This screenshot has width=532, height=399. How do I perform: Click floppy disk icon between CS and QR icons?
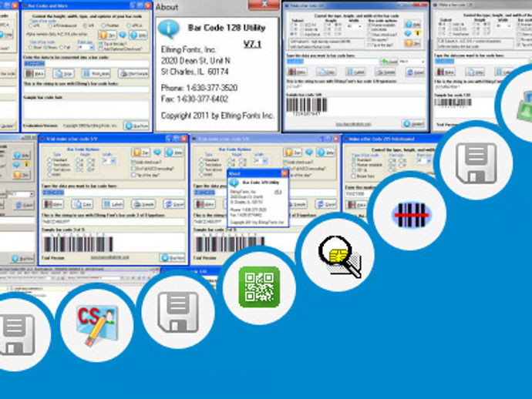click(x=178, y=312)
